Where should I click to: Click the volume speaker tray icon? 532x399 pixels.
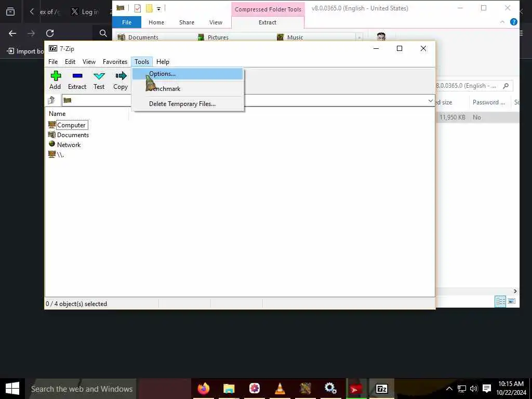tap(474, 389)
